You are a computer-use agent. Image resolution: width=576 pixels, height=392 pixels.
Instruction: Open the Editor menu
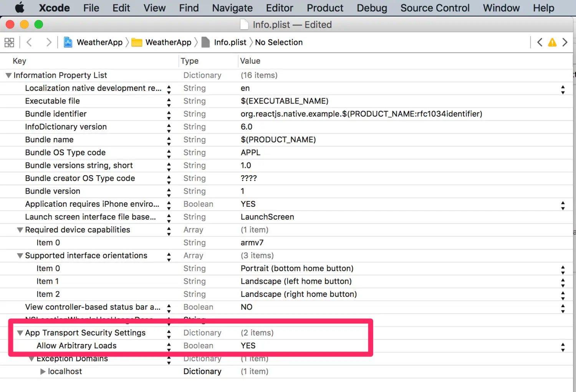point(279,8)
